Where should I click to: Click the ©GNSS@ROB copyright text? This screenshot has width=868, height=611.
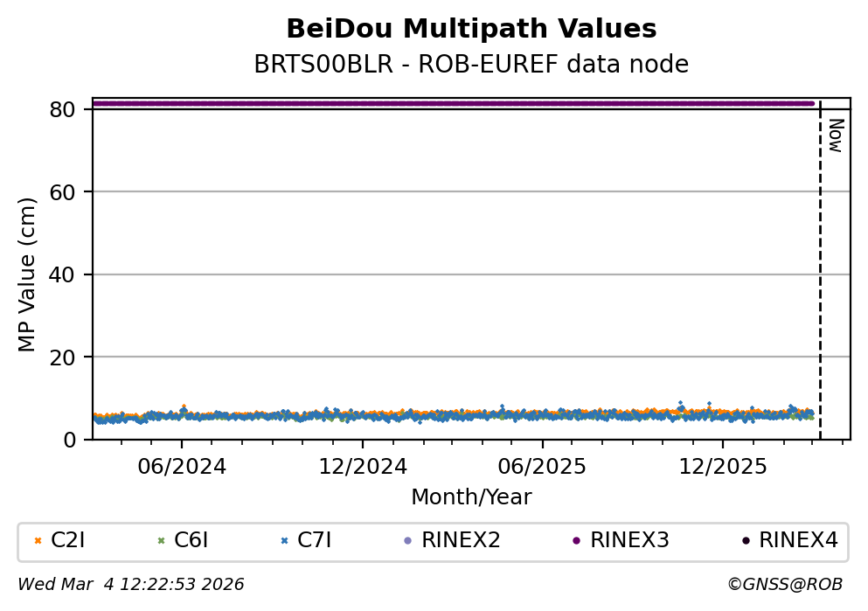[784, 585]
